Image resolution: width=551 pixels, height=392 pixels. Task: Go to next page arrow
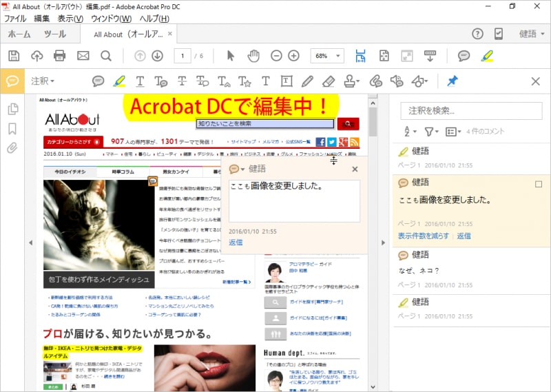(x=158, y=56)
